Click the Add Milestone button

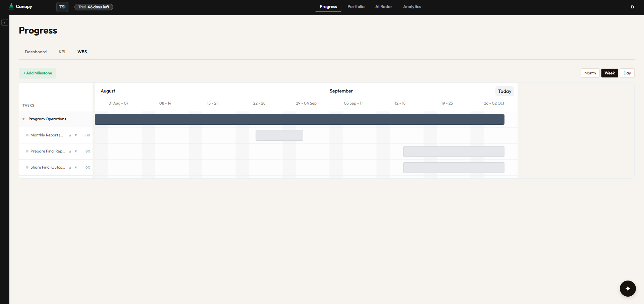38,73
